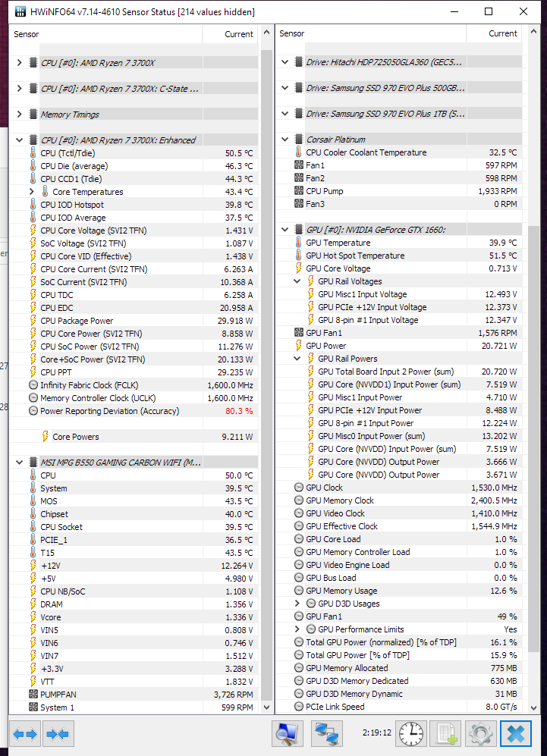Click lightning icon beside CPU Package Power
547x756 pixels.
click(x=33, y=321)
